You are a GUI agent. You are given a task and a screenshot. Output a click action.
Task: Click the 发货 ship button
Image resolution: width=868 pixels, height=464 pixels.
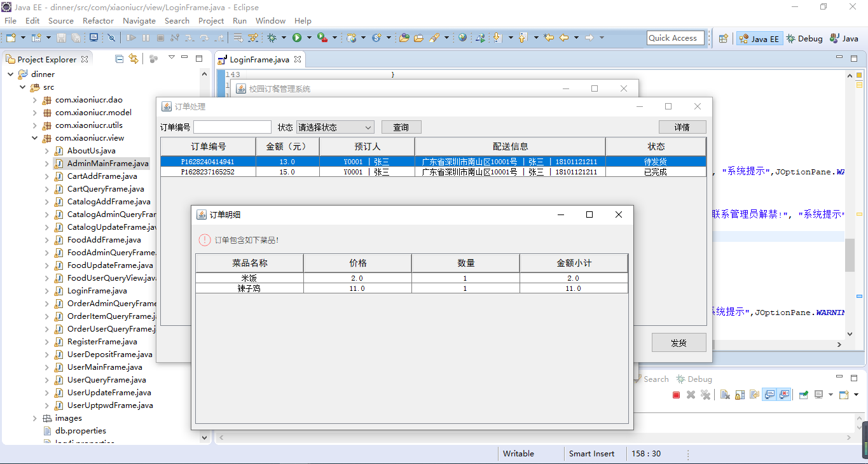(x=679, y=342)
